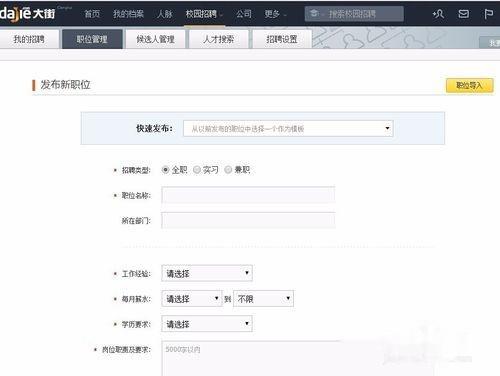Viewport: 500px width, 376px height.
Task: Expand the 快速发布 template dropdown
Action: click(288, 129)
